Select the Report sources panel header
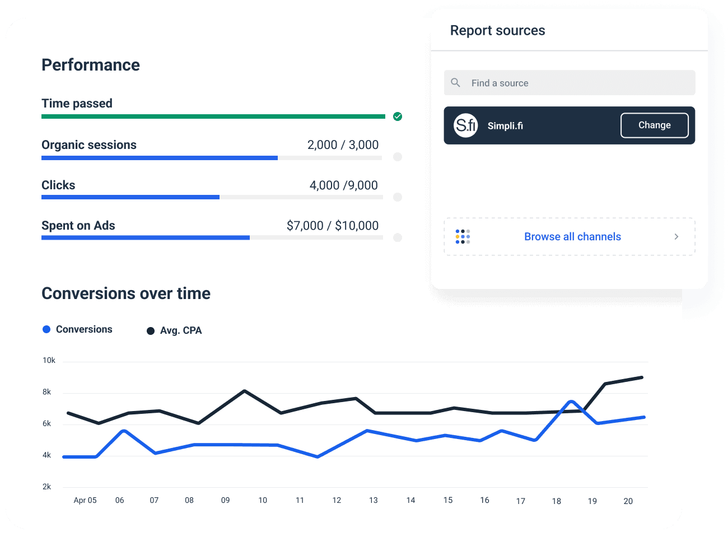This screenshot has height=560, width=728. point(497,30)
